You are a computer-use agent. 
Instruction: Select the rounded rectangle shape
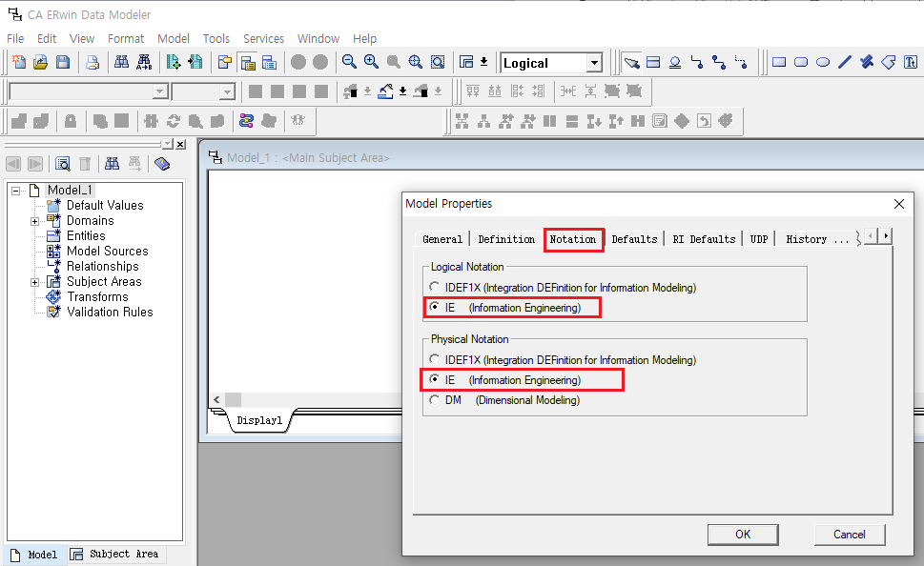point(801,62)
